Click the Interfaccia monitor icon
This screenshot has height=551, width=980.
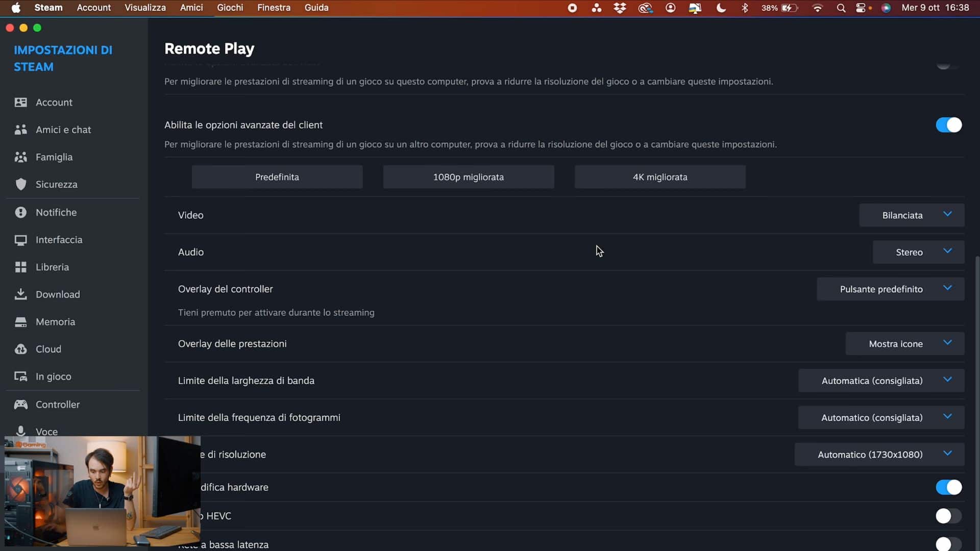[20, 240]
